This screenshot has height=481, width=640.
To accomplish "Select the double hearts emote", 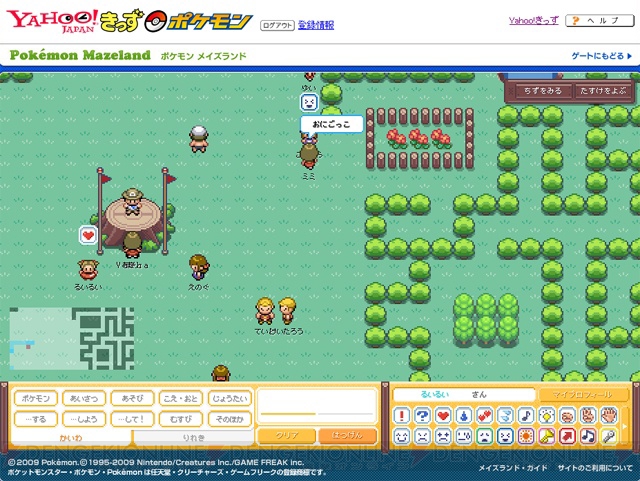I will [485, 416].
